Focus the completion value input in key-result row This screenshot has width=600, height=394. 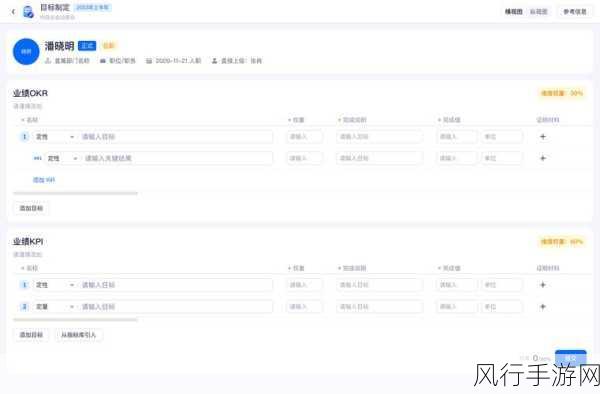pos(457,158)
